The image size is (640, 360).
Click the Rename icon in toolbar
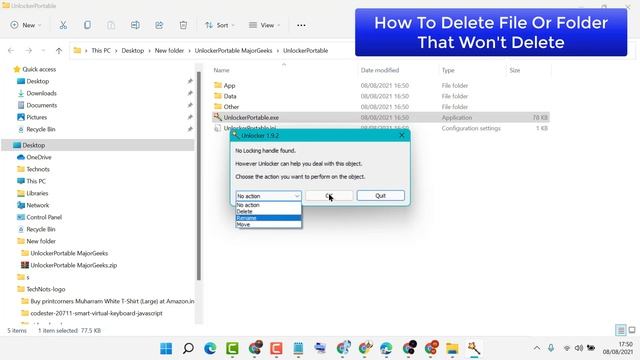coord(135,25)
